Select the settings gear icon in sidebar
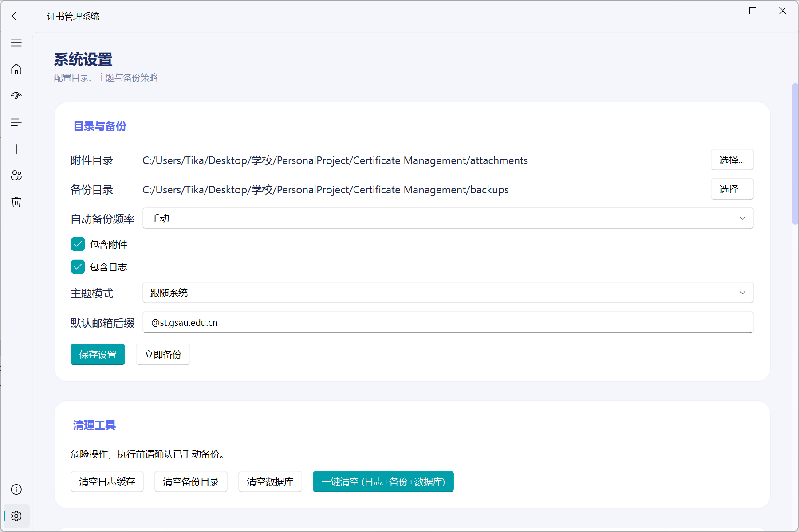Image resolution: width=799 pixels, height=532 pixels. [16, 516]
